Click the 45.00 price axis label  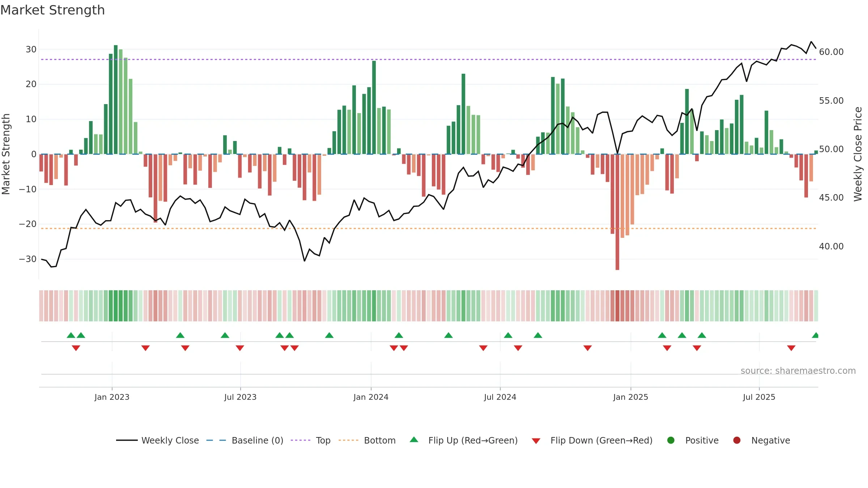tap(831, 197)
